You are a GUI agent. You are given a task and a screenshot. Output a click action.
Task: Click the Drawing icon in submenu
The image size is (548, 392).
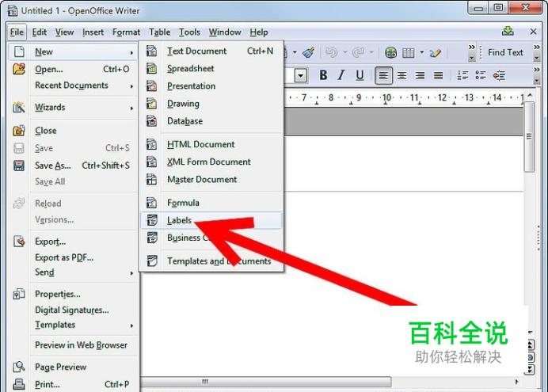tap(151, 104)
